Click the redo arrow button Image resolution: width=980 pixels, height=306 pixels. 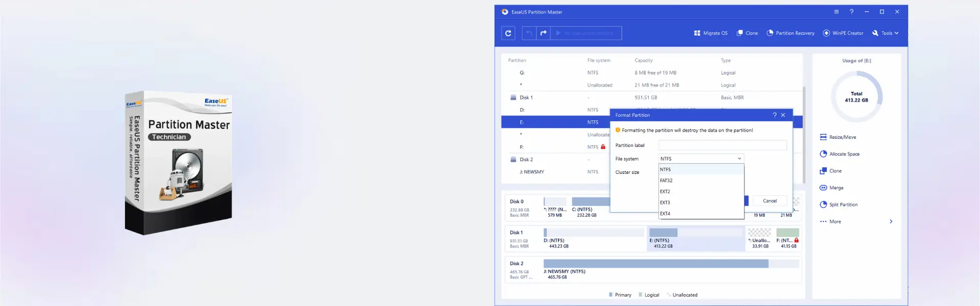pyautogui.click(x=543, y=33)
